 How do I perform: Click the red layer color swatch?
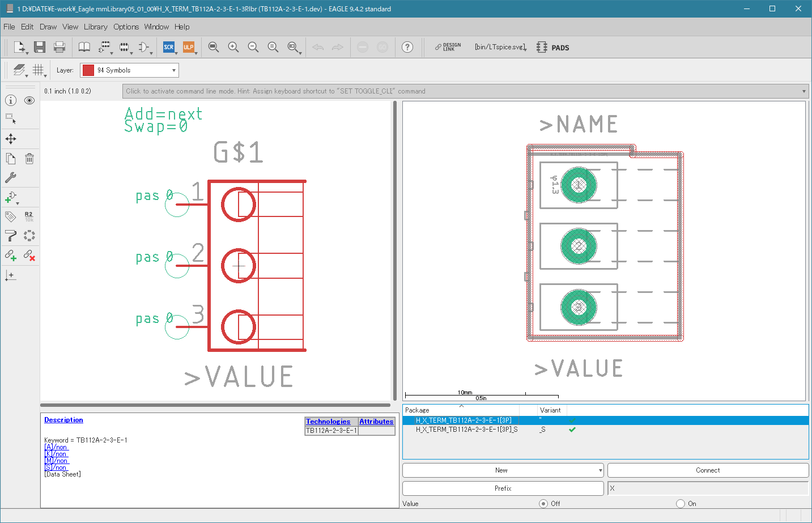tap(88, 70)
